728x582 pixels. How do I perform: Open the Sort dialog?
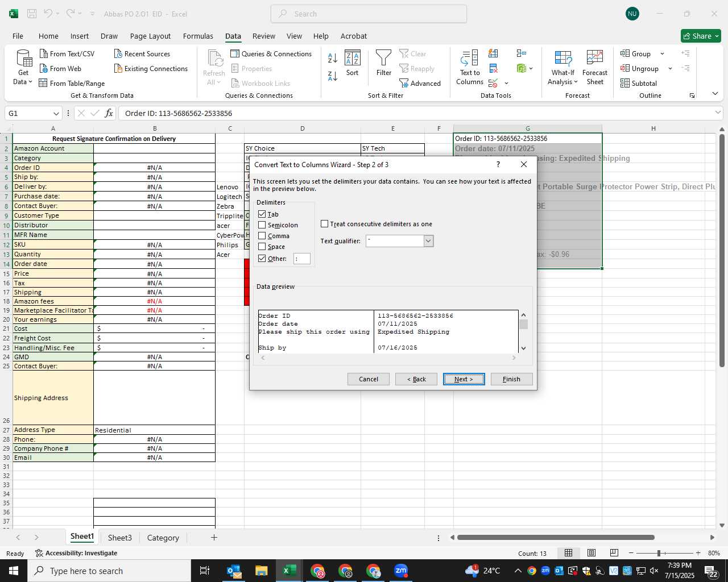tap(353, 63)
